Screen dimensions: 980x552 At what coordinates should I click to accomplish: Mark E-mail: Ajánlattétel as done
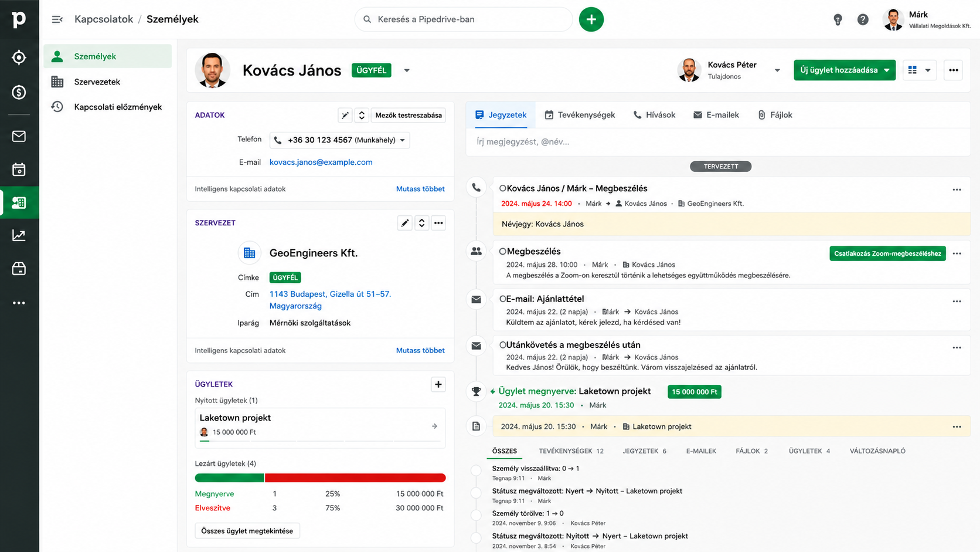pyautogui.click(x=502, y=299)
